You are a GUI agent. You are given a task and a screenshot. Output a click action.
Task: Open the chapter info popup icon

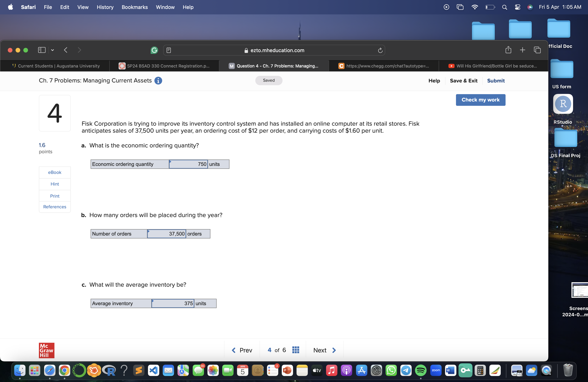pyautogui.click(x=158, y=81)
